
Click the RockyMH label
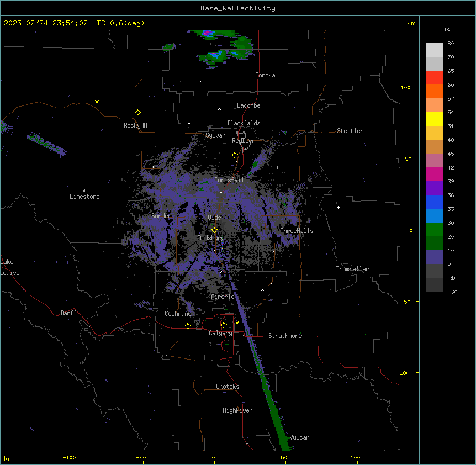135,125
